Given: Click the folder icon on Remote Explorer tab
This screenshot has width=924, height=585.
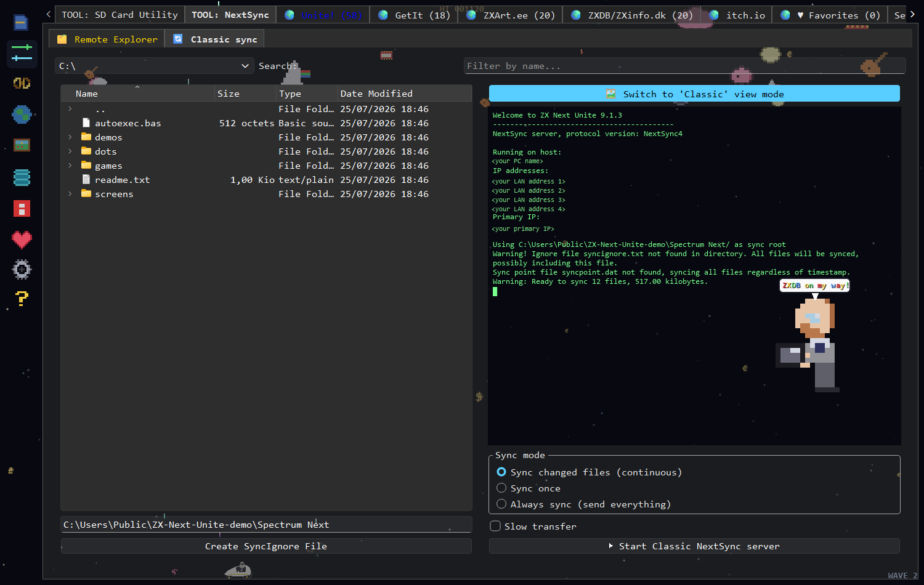Looking at the screenshot, I should [x=62, y=39].
